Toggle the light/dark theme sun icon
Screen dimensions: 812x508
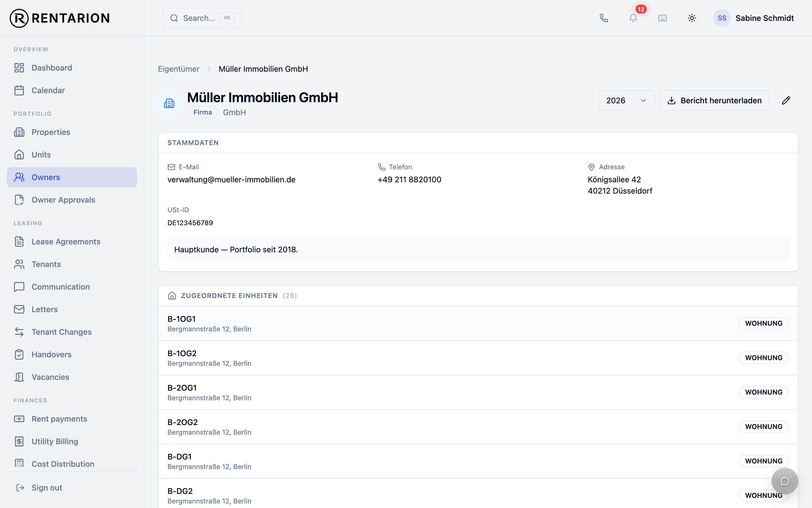692,18
